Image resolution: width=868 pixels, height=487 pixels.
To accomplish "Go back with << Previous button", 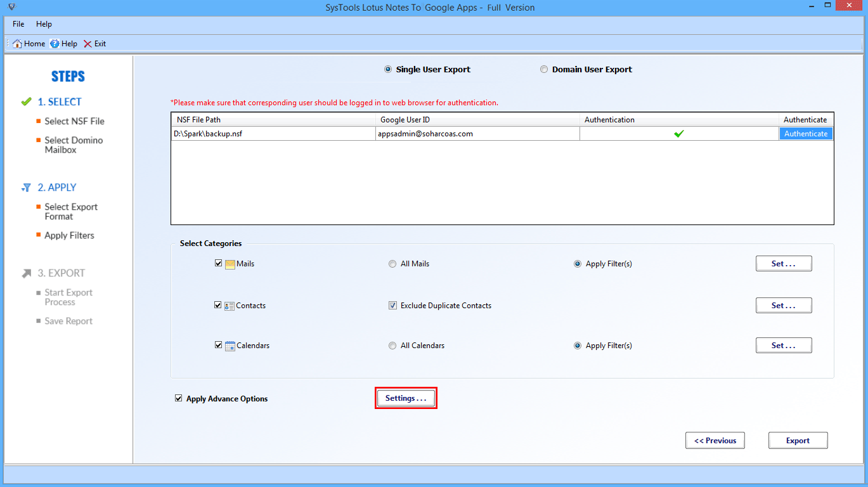I will pyautogui.click(x=715, y=441).
